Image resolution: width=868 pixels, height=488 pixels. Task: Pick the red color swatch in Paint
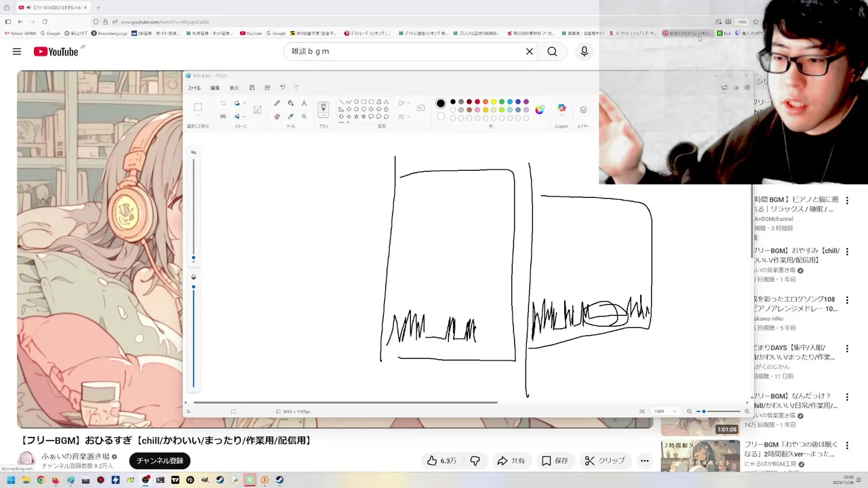click(x=477, y=102)
